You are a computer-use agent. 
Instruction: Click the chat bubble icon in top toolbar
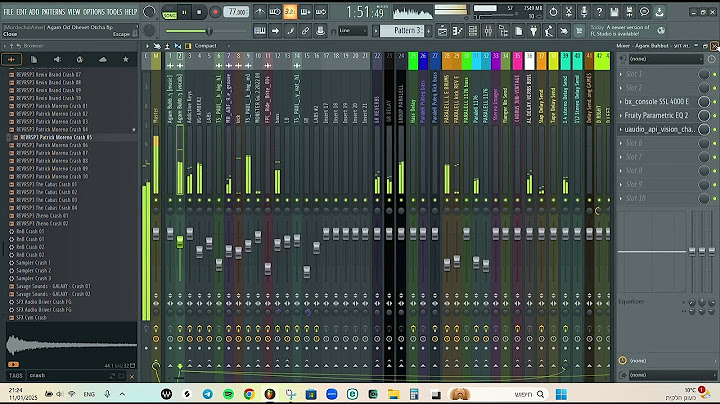[644, 12]
